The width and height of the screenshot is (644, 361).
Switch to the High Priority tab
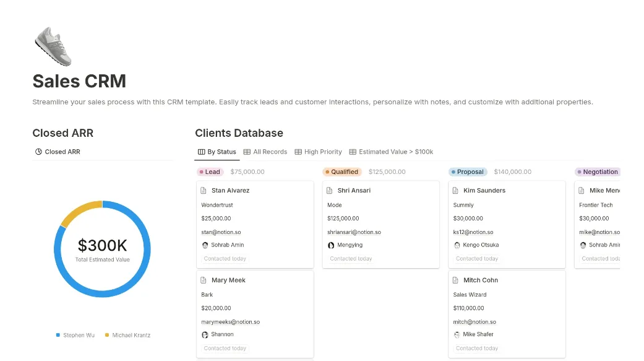click(319, 152)
